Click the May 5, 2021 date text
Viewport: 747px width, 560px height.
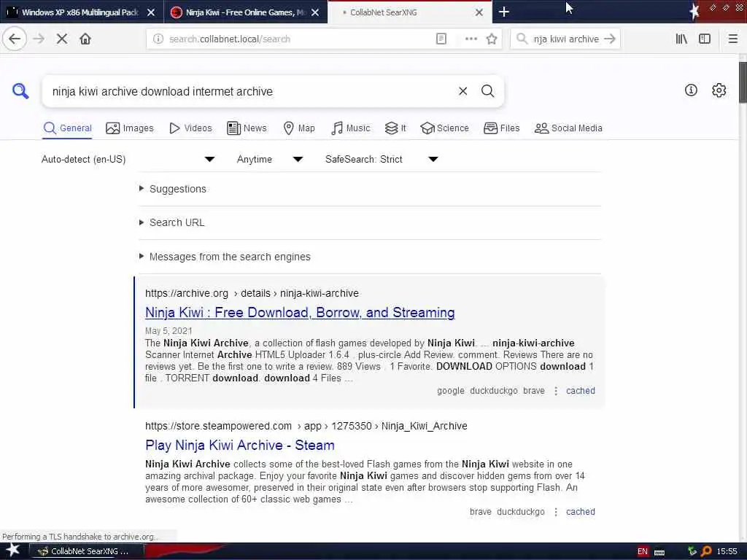(169, 331)
